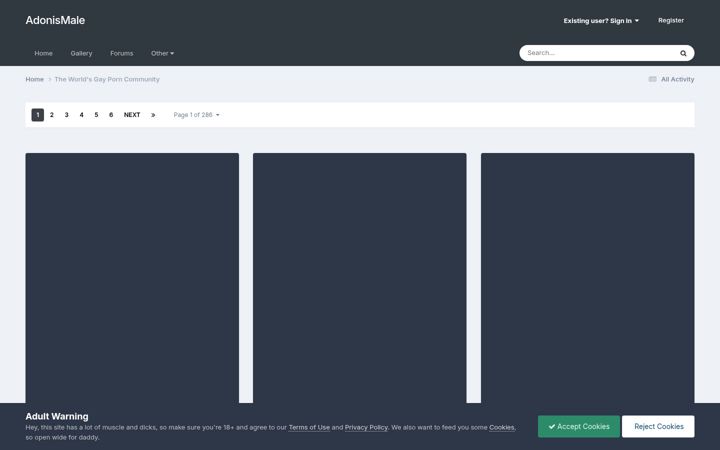Click the Register link
The height and width of the screenshot is (450, 720).
point(671,20)
